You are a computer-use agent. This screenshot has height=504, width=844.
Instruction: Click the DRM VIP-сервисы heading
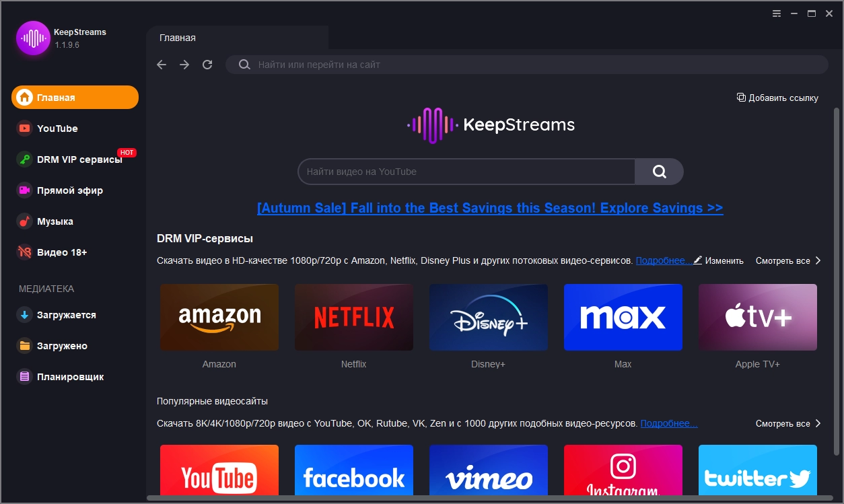[205, 238]
